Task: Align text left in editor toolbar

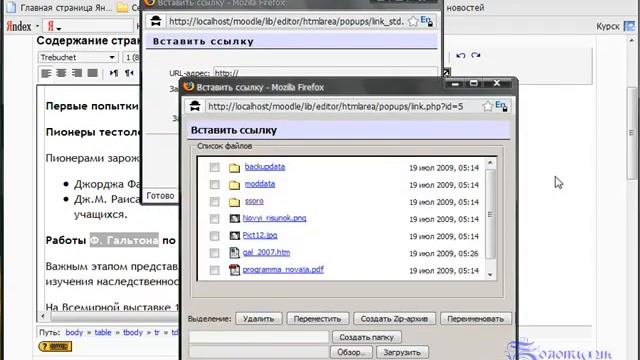Action: (x=46, y=73)
